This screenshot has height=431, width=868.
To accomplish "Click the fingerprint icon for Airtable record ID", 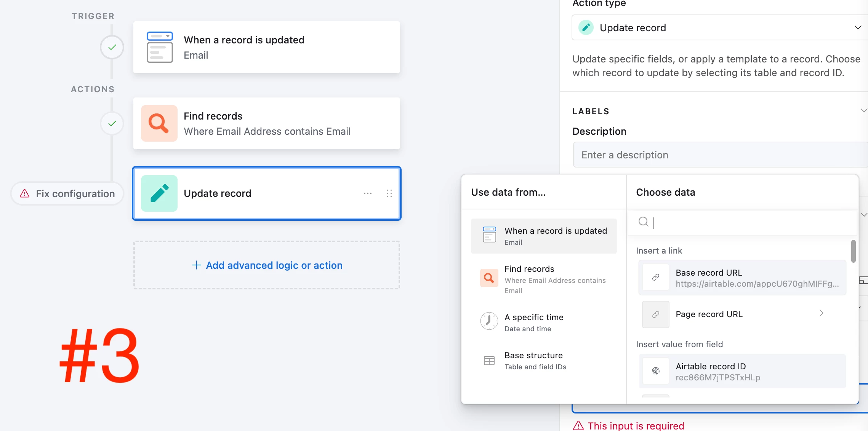I will coord(655,371).
